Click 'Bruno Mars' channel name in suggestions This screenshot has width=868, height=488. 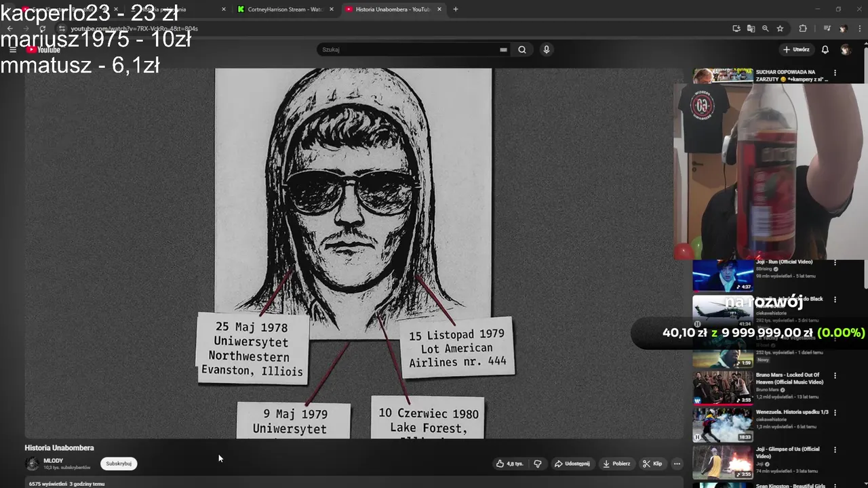[x=768, y=390]
